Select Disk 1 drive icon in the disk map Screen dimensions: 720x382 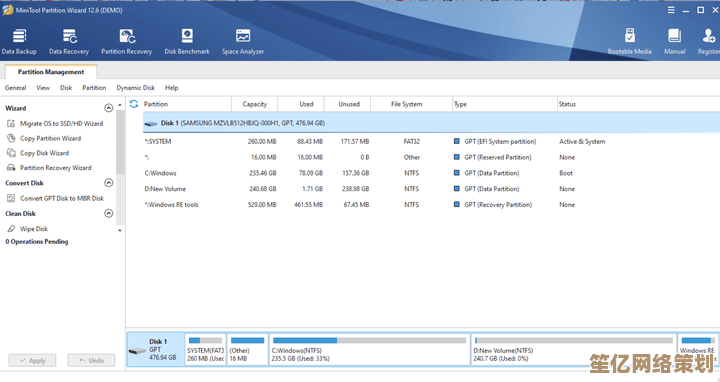(x=137, y=351)
